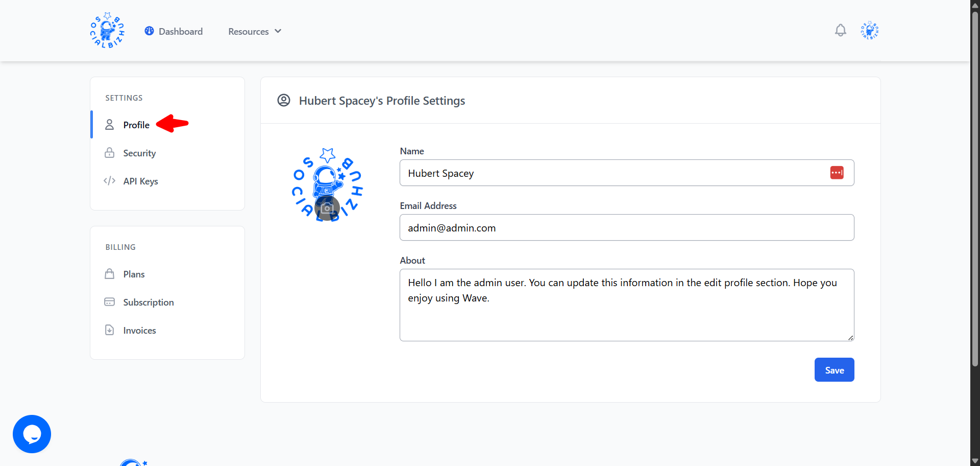Click the Plans shopping bag icon
This screenshot has height=466, width=980.
pyautogui.click(x=109, y=274)
